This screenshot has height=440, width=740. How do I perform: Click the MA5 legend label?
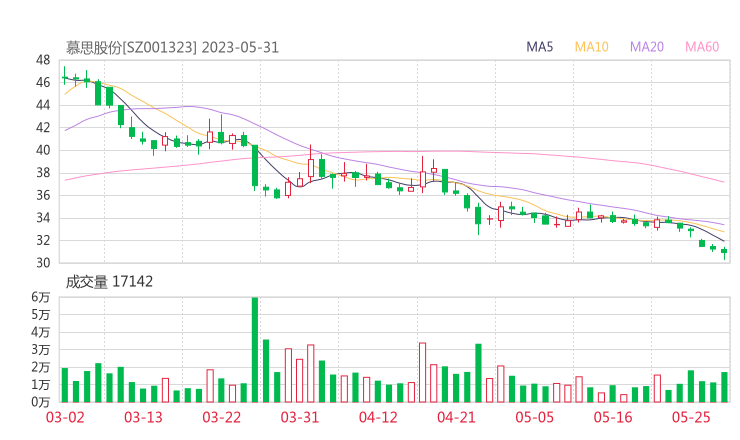coord(539,47)
